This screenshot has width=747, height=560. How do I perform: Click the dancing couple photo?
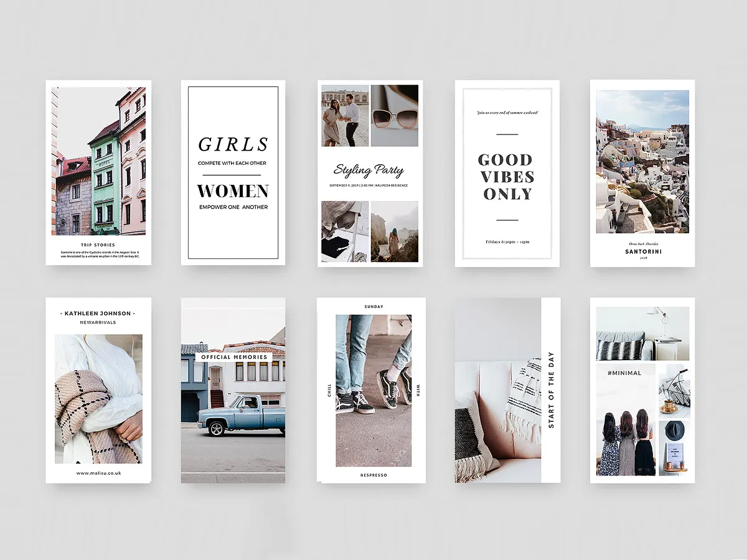[345, 116]
